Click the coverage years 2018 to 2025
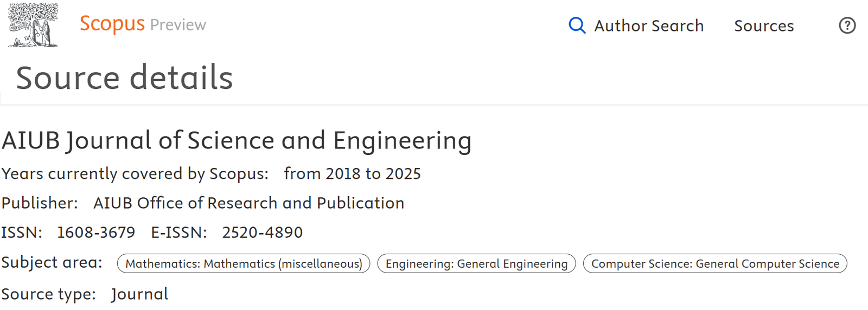This screenshot has width=868, height=310. click(x=352, y=173)
